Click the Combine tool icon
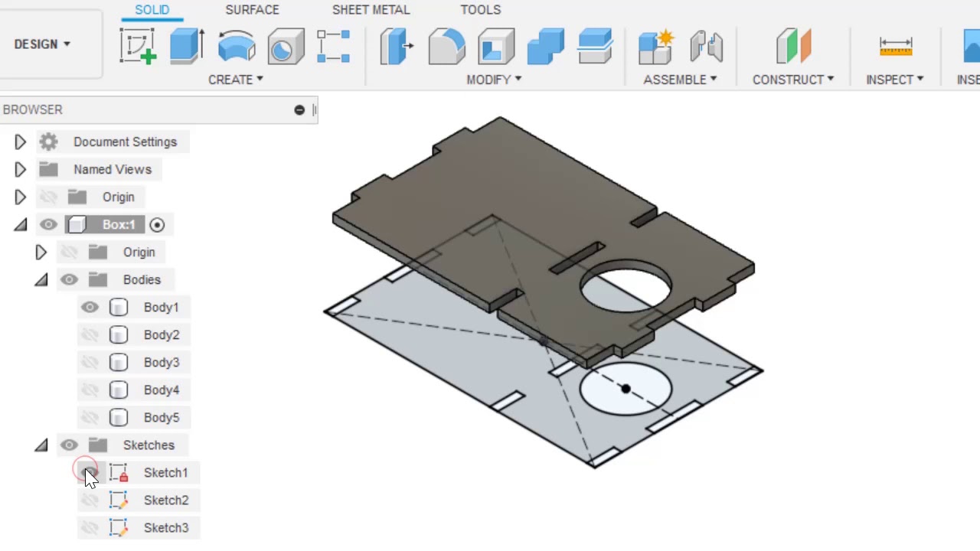This screenshot has height=551, width=980. (546, 46)
